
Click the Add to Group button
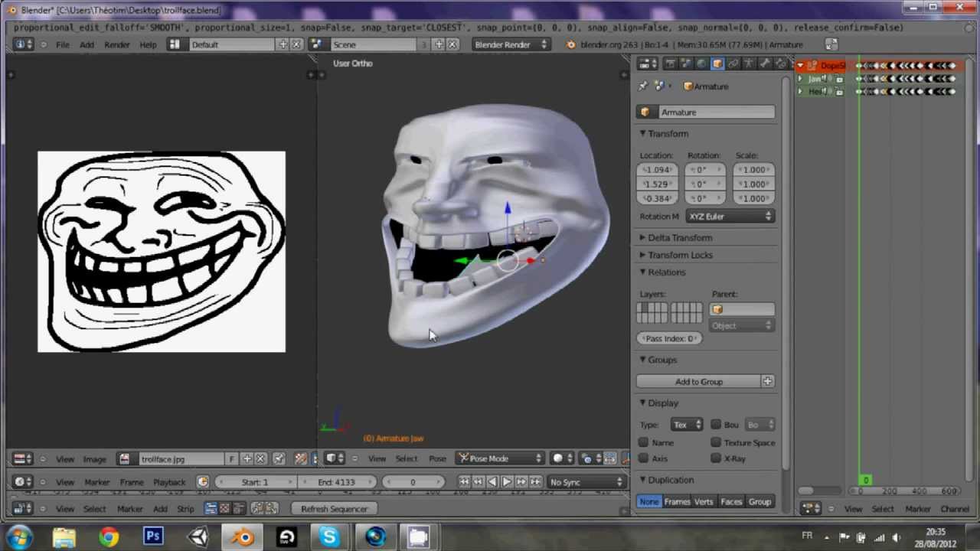click(x=698, y=381)
